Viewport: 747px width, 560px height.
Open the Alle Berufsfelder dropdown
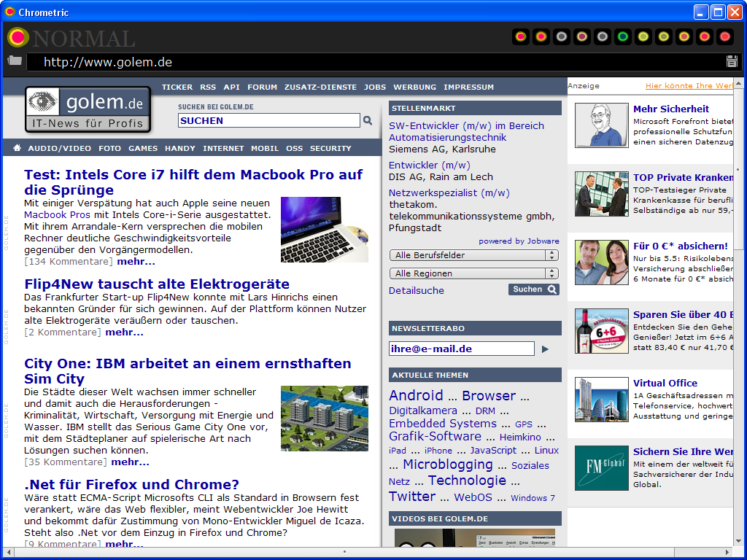point(474,255)
